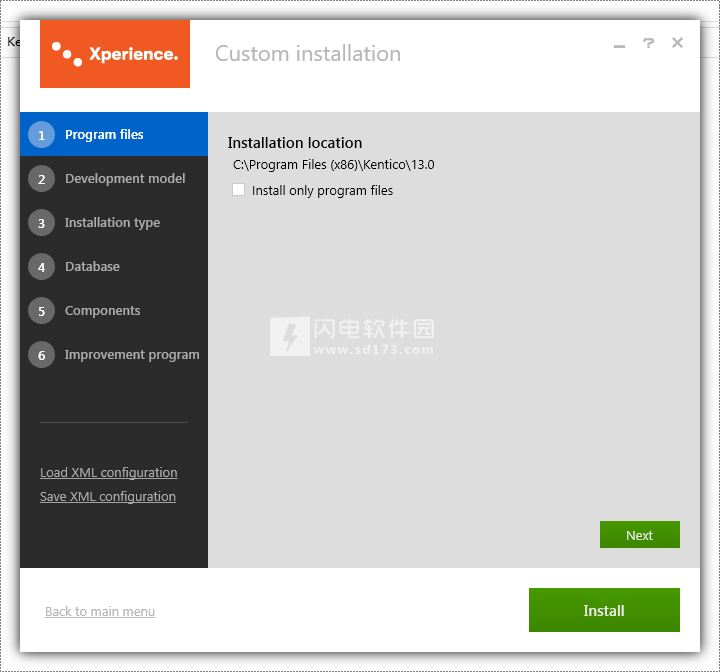Switch to the Database step
Image resolution: width=720 pixels, height=672 pixels.
(x=114, y=266)
